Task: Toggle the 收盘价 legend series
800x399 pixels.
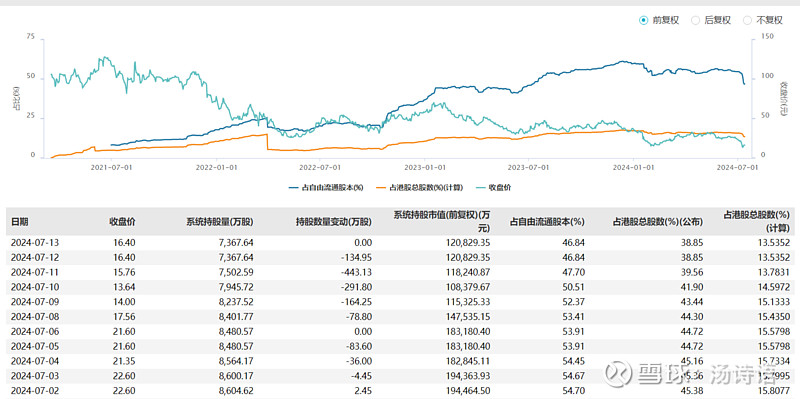Action: [494, 187]
